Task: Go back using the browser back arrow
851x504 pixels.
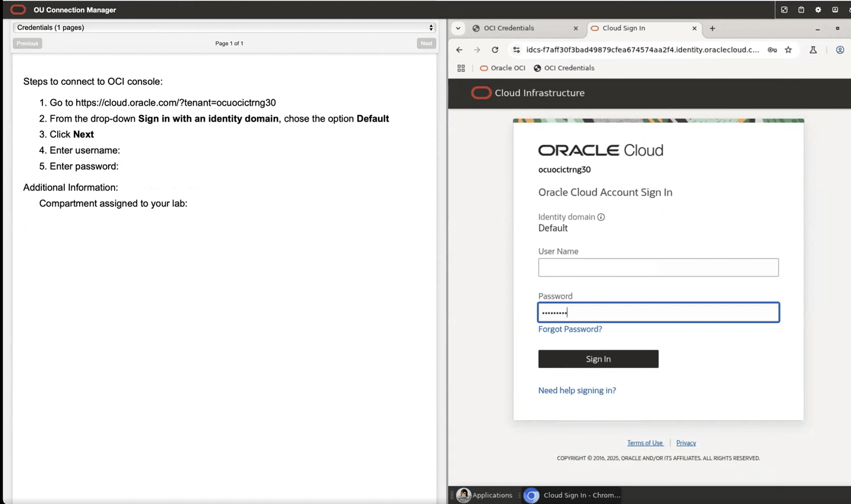Action: coord(459,50)
